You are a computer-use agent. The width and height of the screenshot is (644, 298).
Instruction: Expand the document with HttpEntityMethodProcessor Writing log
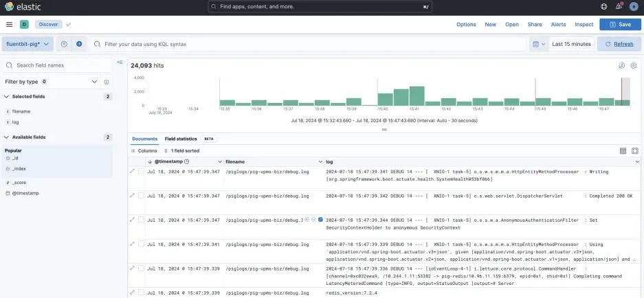[132, 171]
